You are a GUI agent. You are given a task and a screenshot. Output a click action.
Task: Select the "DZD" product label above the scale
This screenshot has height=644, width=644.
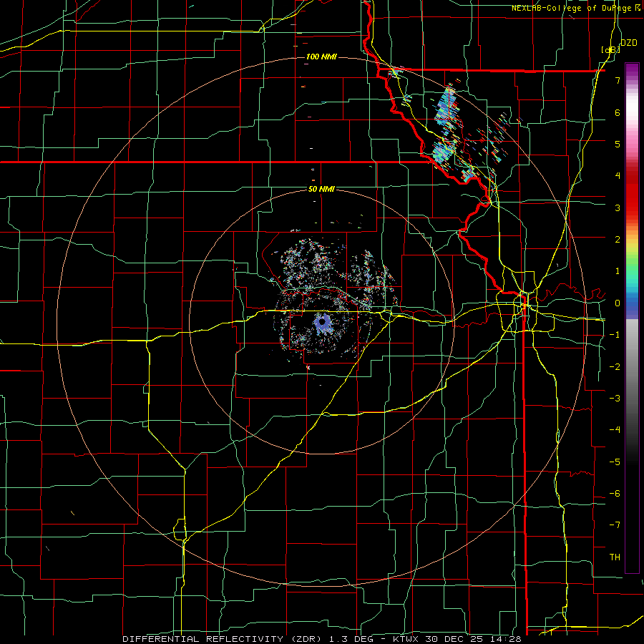click(x=629, y=43)
